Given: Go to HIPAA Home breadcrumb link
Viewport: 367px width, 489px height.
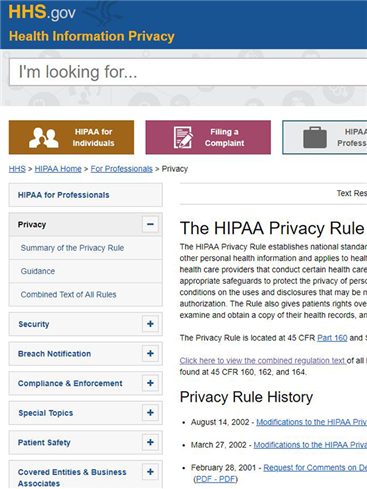Looking at the screenshot, I should tap(58, 169).
